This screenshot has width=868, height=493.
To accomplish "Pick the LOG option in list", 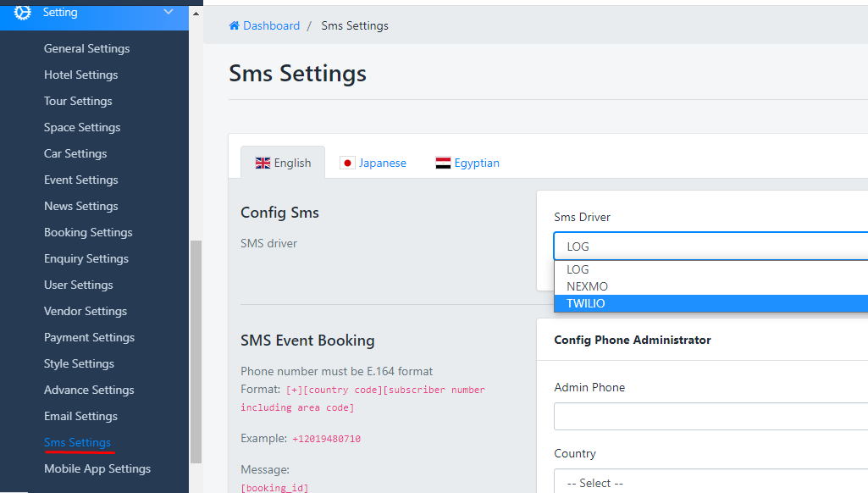I will (578, 269).
